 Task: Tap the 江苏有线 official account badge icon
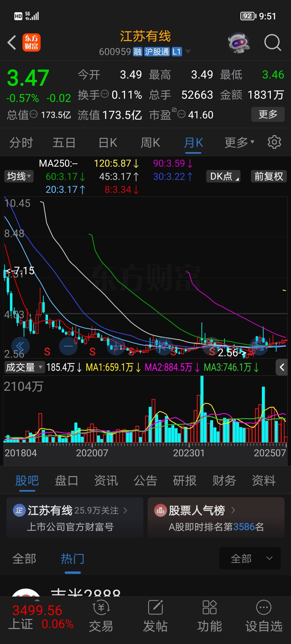19,510
